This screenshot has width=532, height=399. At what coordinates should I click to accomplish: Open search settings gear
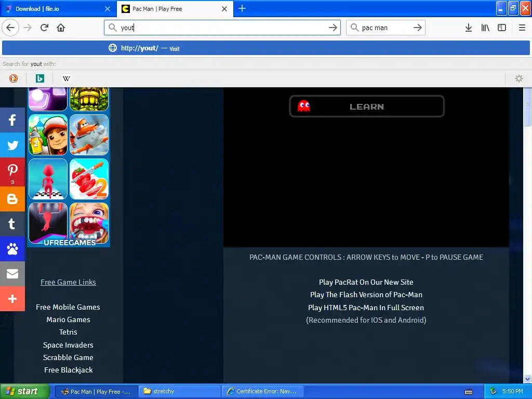519,78
